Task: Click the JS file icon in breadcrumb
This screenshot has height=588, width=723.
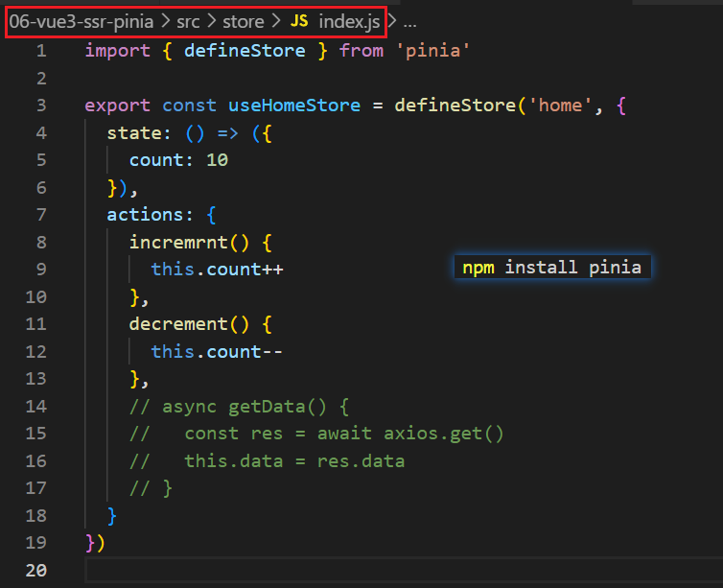Action: pyautogui.click(x=299, y=21)
